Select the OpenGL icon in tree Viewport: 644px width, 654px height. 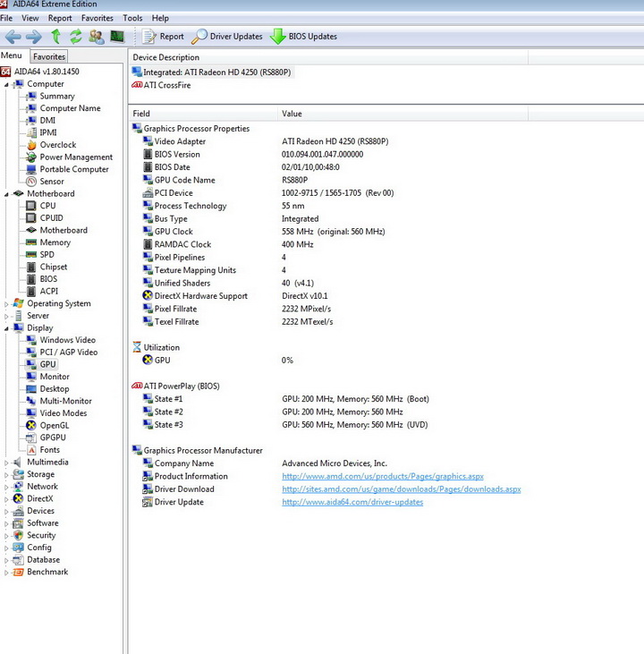(x=31, y=425)
